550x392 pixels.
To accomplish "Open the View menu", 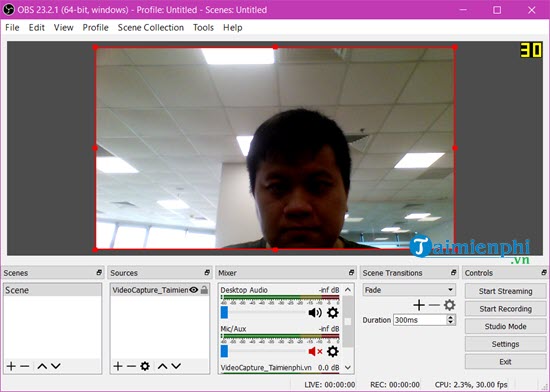I will click(63, 27).
